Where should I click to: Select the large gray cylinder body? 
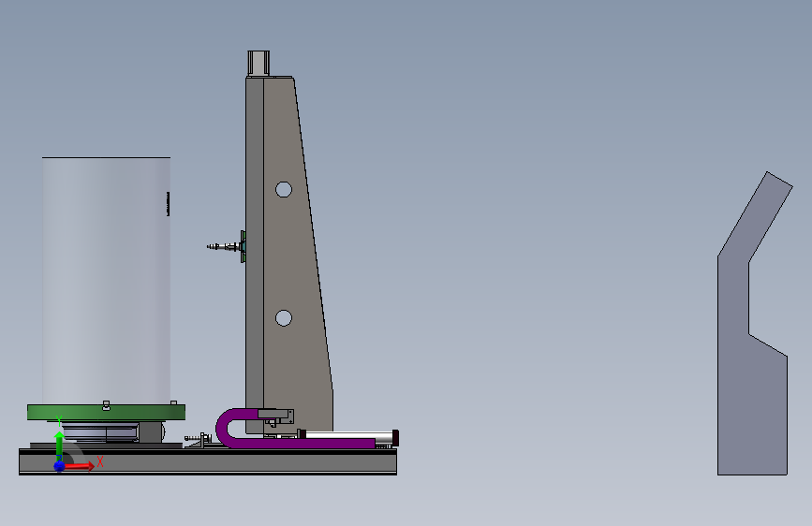106,281
